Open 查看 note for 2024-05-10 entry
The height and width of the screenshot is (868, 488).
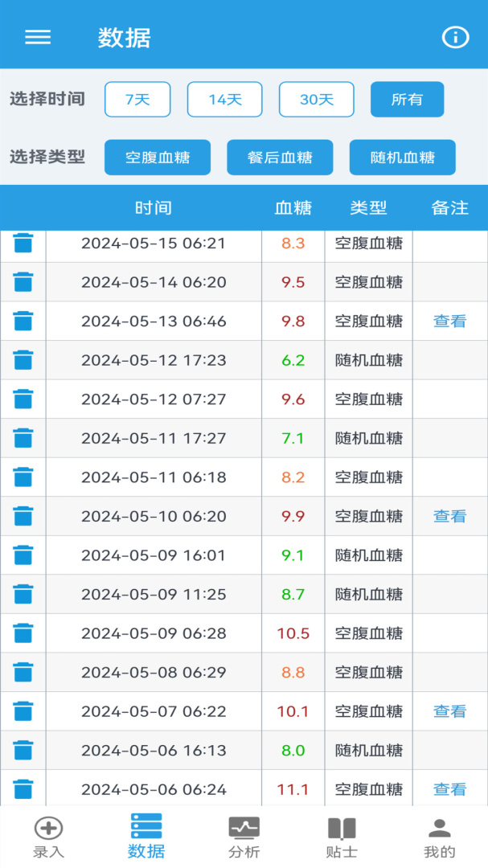pyautogui.click(x=449, y=516)
